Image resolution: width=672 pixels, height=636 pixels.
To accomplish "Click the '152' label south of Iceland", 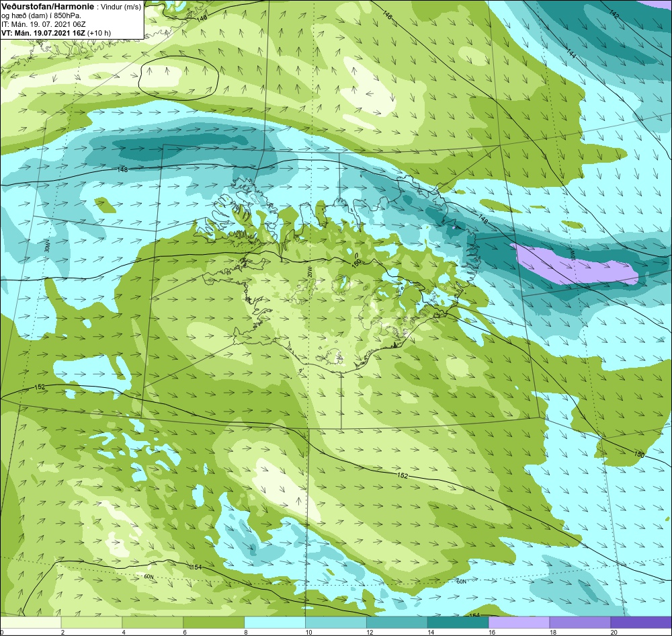I will click(x=403, y=475).
